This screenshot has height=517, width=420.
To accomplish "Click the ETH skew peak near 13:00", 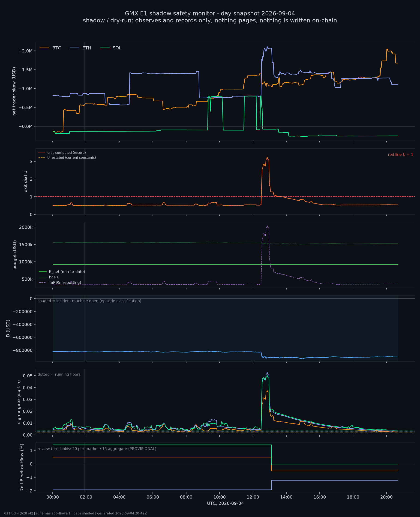I will pos(267,47).
